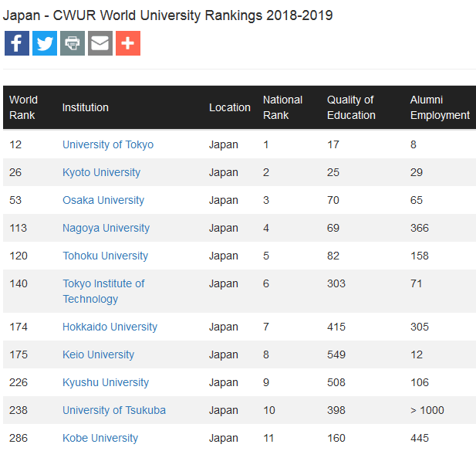Open University of Tokyo link
The image size is (476, 451).
pyautogui.click(x=108, y=144)
